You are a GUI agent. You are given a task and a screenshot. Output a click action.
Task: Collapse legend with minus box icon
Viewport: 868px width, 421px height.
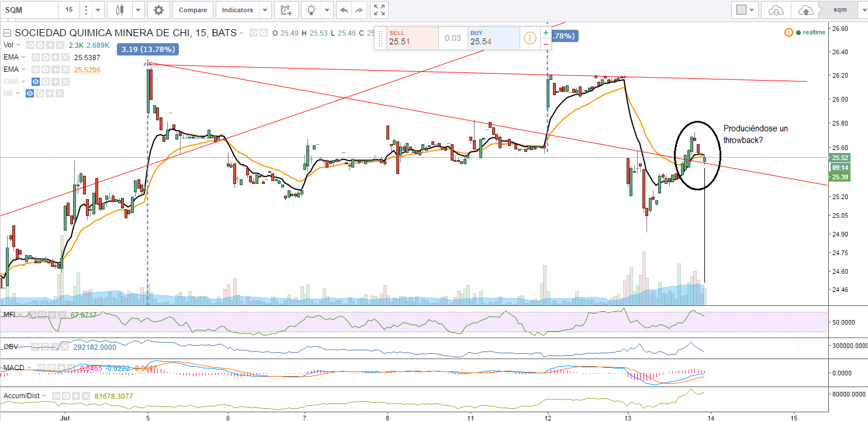pos(7,33)
